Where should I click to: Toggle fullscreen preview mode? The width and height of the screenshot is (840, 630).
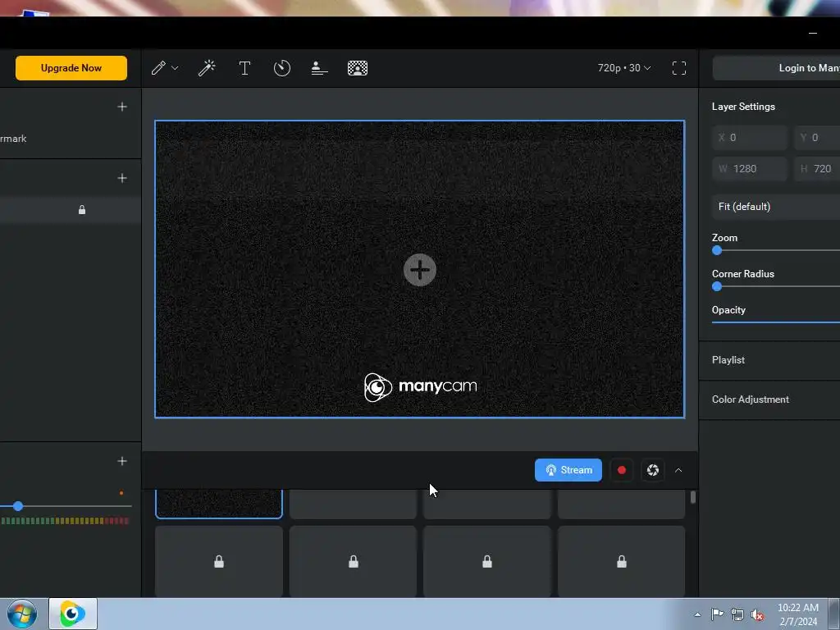pyautogui.click(x=678, y=68)
